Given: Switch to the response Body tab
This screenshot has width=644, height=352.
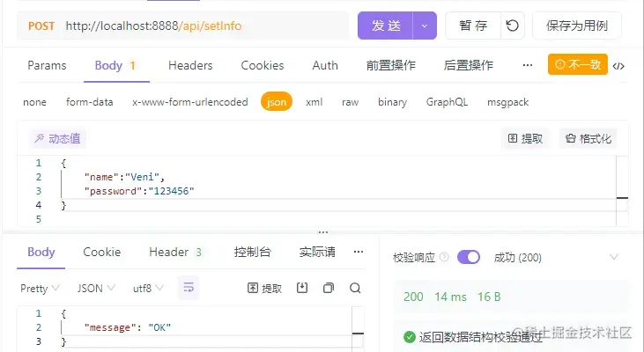Looking at the screenshot, I should (41, 252).
